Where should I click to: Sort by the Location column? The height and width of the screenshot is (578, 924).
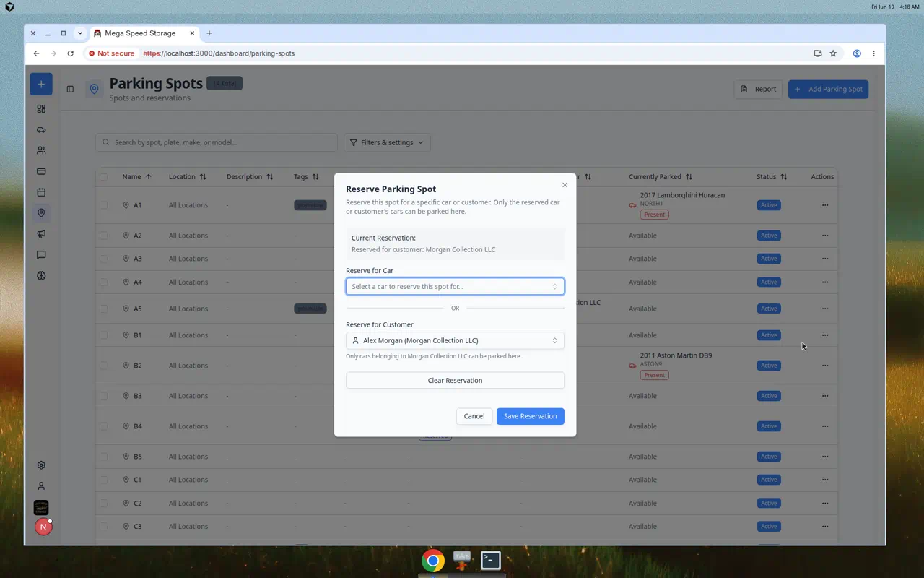coord(188,177)
